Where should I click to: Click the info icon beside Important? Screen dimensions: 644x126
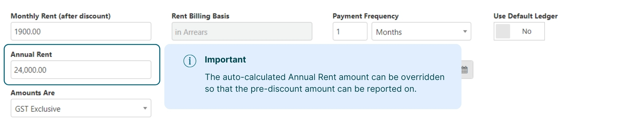coord(190,61)
